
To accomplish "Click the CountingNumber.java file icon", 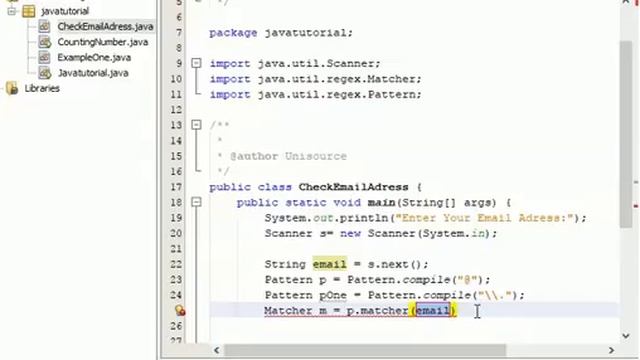I will 44,42.
